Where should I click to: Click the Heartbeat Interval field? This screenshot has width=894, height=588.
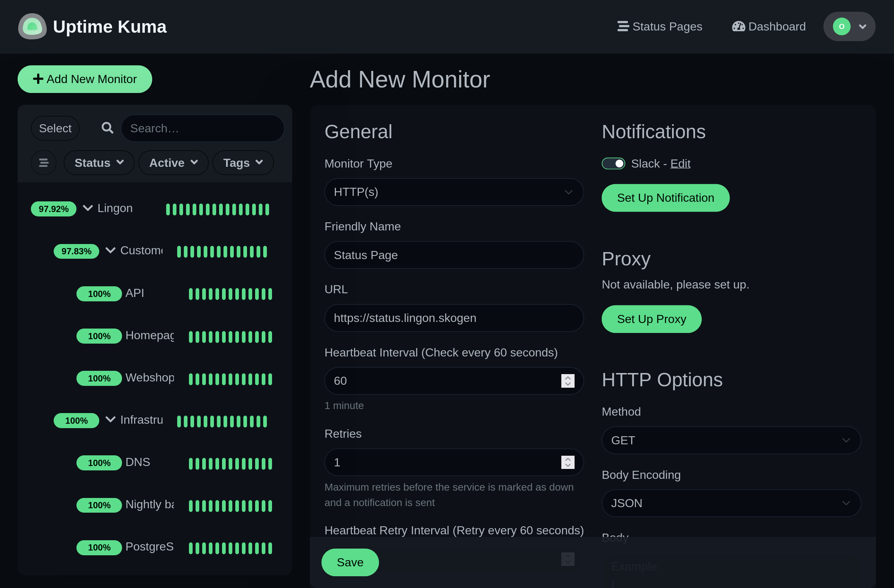click(454, 381)
